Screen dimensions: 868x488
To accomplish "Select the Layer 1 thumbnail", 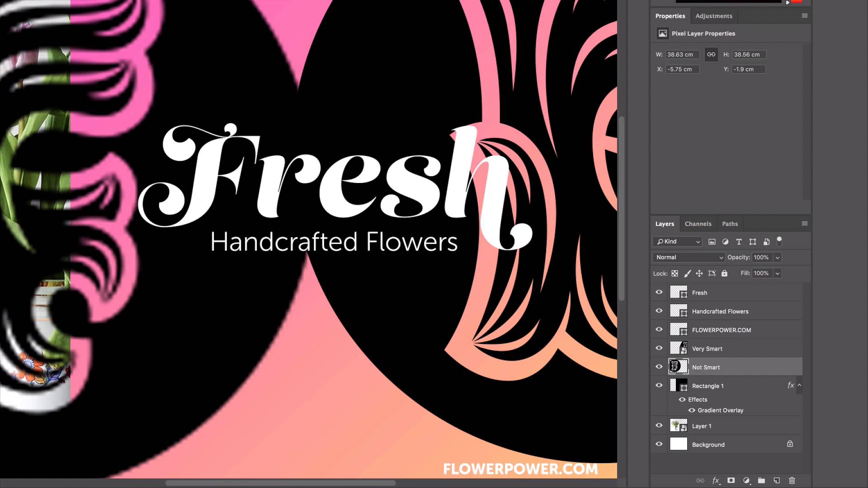I will click(679, 426).
